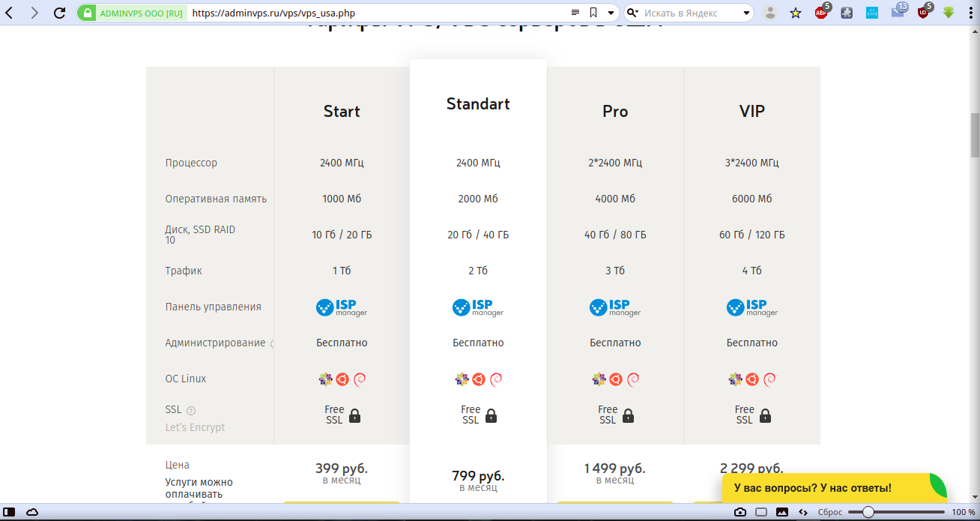Open the SSL help question mark
Viewport: 980px width, 521px height.
191,410
